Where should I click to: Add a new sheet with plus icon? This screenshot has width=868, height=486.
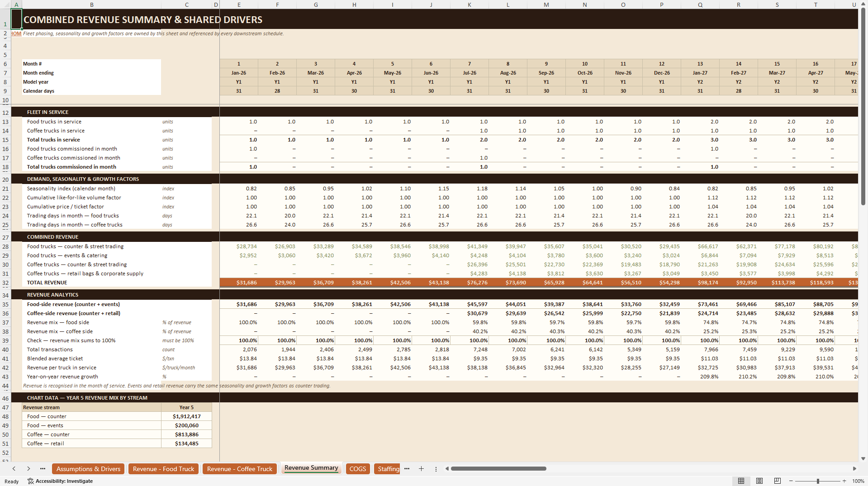tap(421, 469)
